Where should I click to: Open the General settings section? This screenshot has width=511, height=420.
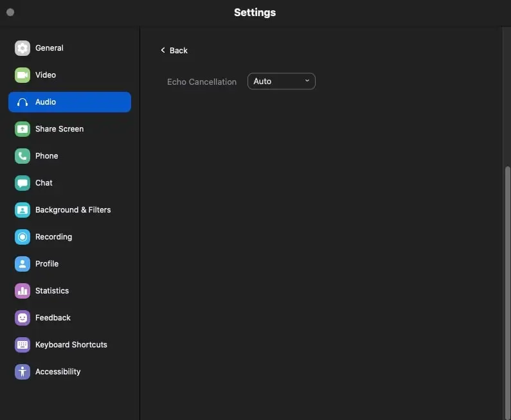pos(49,48)
